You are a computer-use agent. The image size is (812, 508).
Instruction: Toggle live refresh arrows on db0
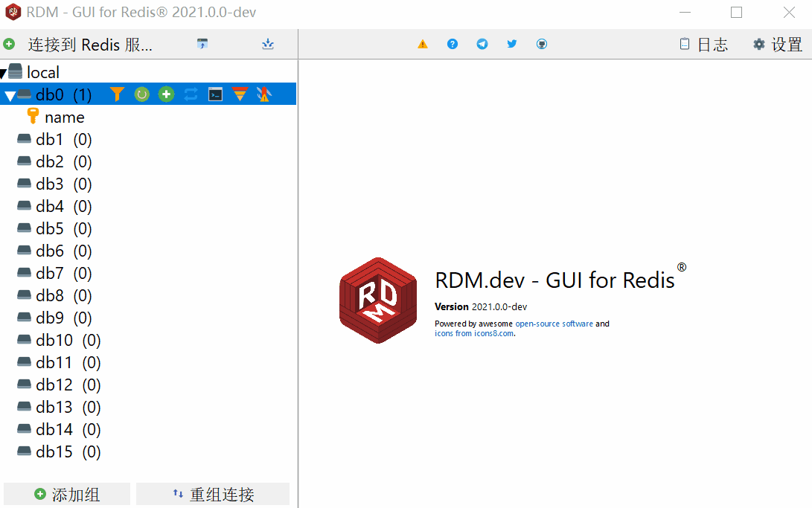tap(191, 94)
